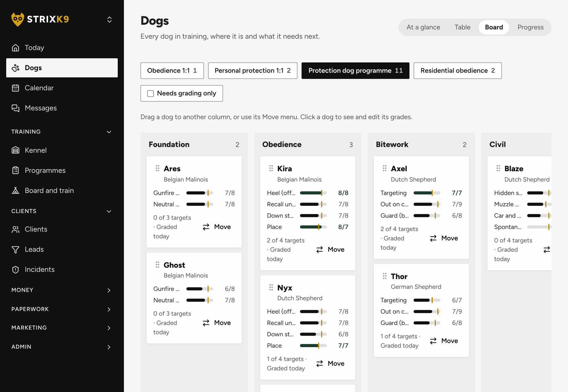Select the Board view tab
The image size is (568, 392).
tap(494, 27)
